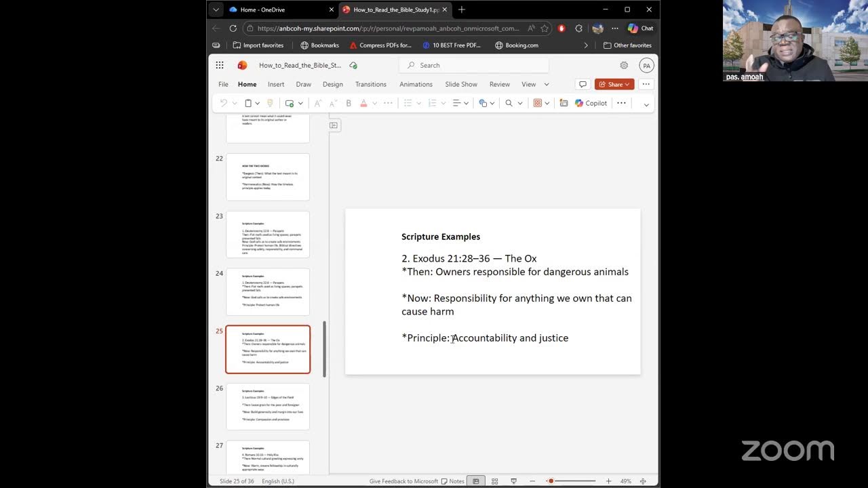868x488 pixels.
Task: Open the Designer icon in the ribbon
Action: 538,103
